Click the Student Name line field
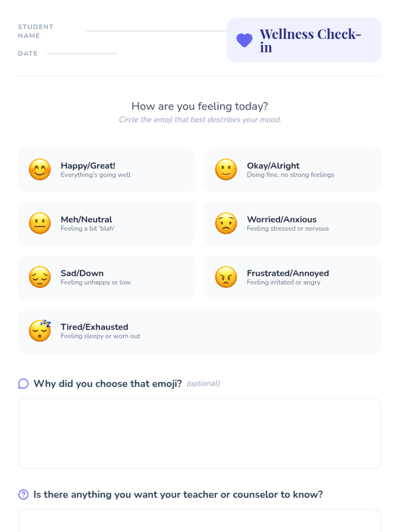399x532 pixels. tap(156, 31)
